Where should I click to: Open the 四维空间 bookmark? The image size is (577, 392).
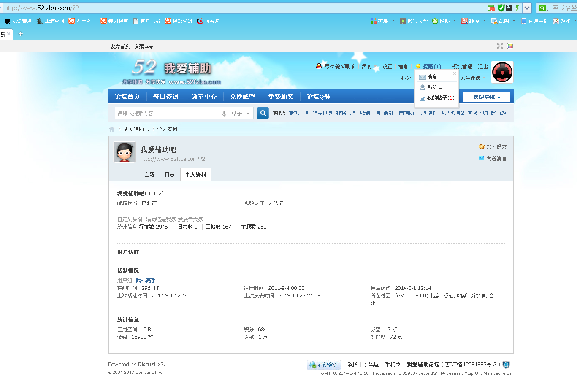[50, 21]
